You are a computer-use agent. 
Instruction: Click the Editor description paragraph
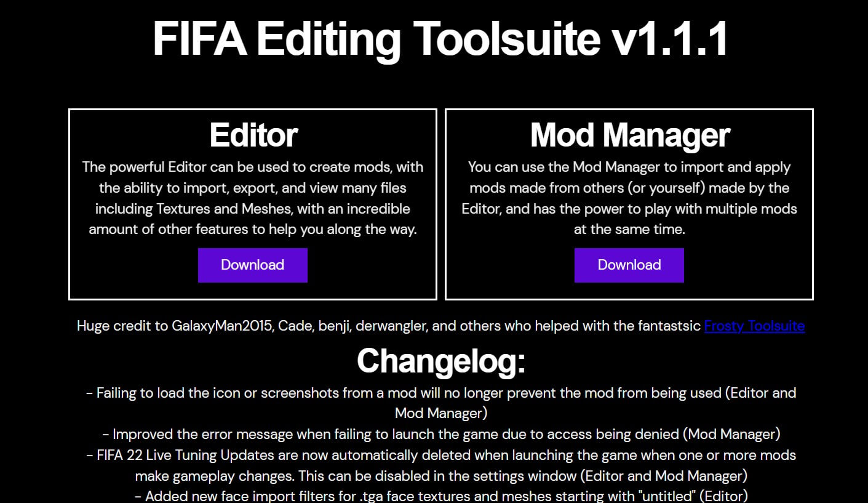coord(253,198)
